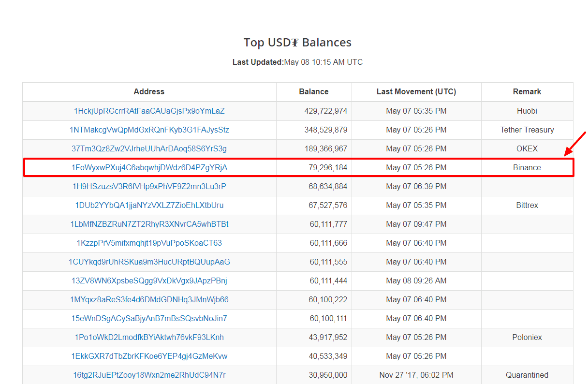588x384 pixels.
Task: Click the Quarantined remark cell
Action: pyautogui.click(x=527, y=375)
